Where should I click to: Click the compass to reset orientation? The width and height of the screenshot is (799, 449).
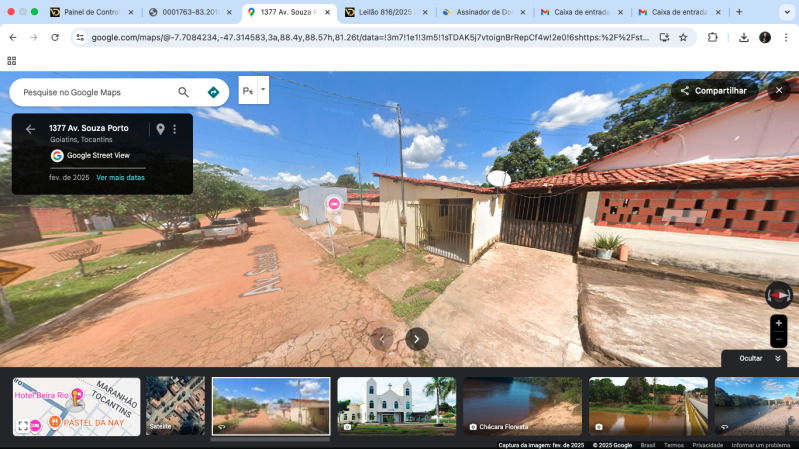pyautogui.click(x=778, y=295)
